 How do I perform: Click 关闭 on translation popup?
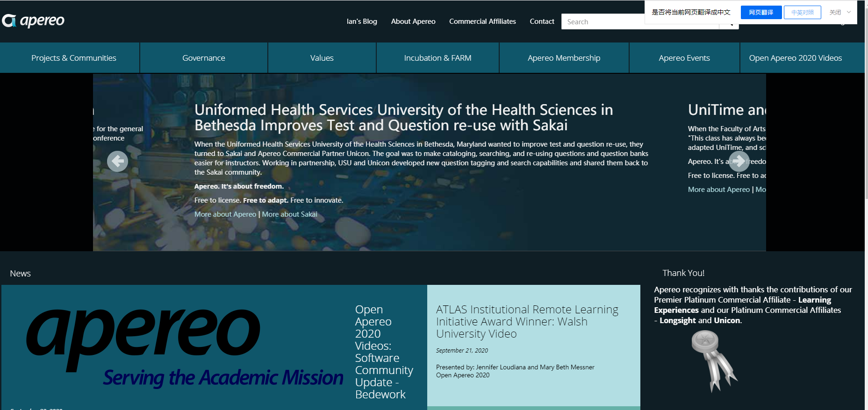pos(835,12)
